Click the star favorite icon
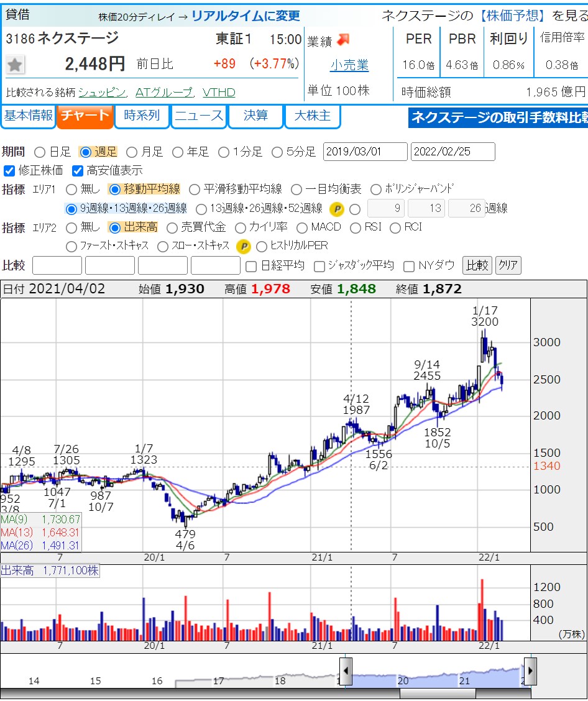 click(x=16, y=64)
